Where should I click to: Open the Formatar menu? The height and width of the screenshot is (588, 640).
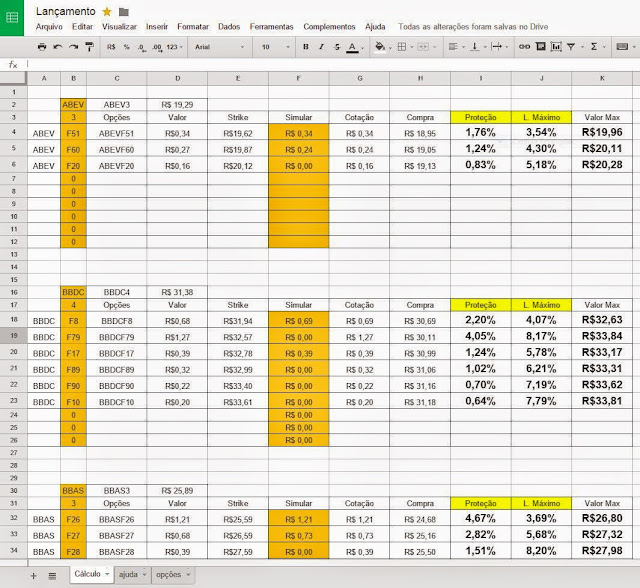[x=193, y=27]
